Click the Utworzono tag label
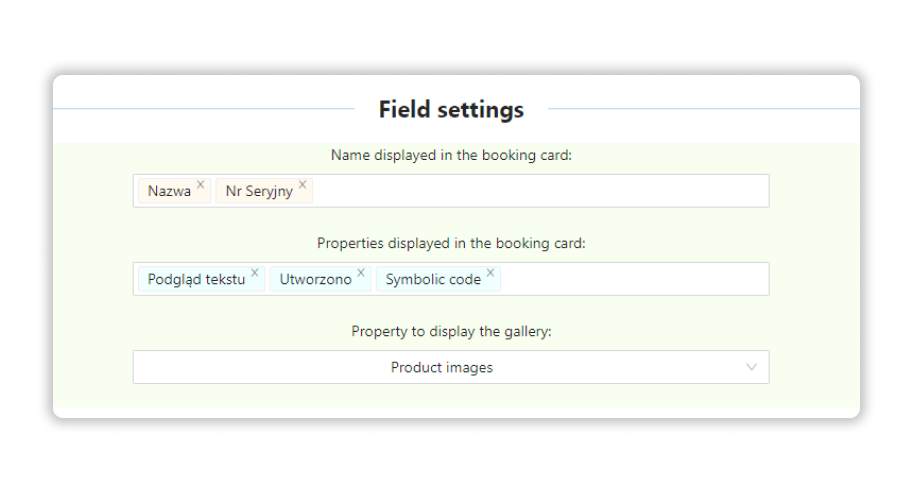 coord(315,279)
